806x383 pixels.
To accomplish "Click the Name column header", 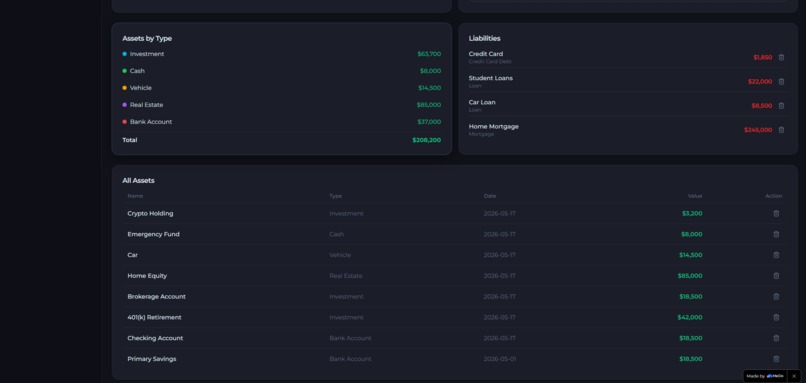I will coord(135,196).
